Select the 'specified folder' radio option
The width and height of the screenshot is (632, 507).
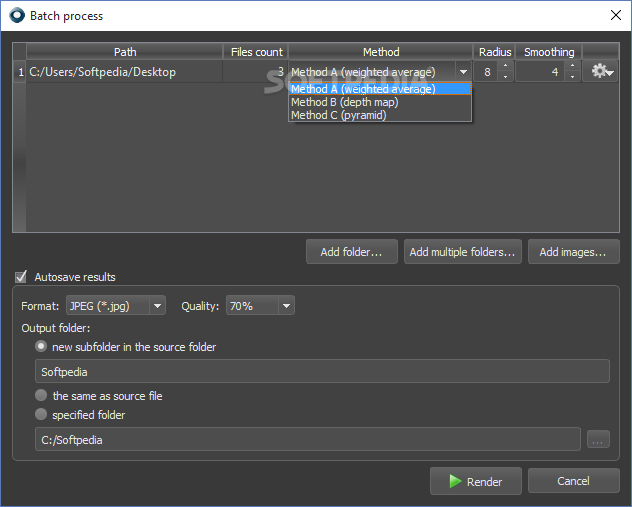41,414
